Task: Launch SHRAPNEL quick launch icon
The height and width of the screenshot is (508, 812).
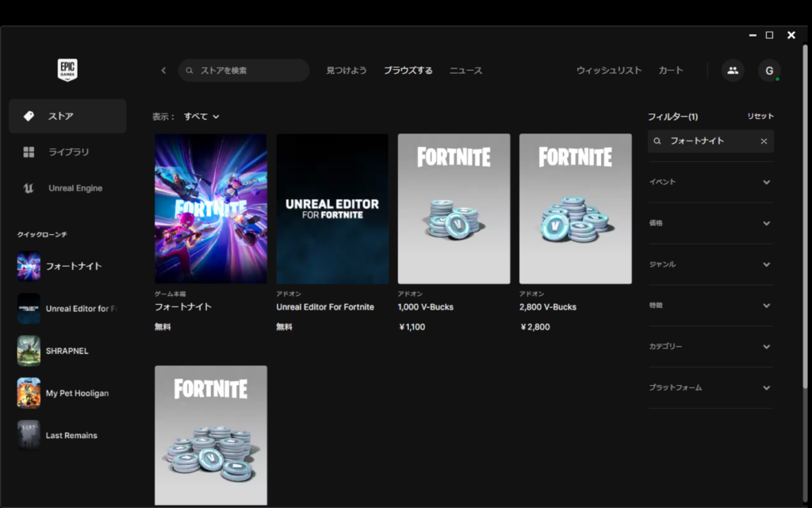Action: (29, 351)
